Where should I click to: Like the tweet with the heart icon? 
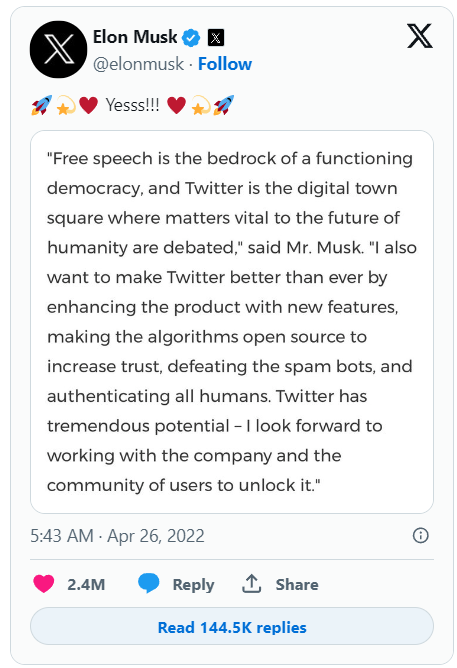(x=43, y=584)
